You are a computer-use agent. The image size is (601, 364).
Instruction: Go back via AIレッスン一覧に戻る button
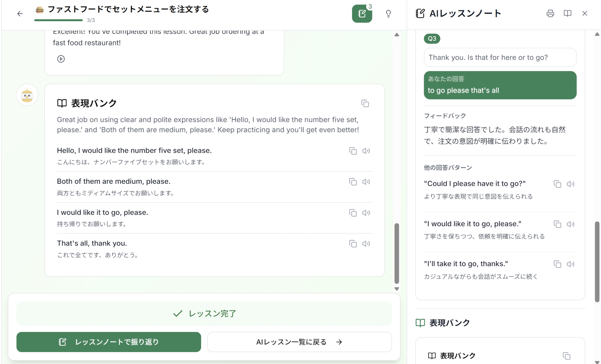(x=299, y=342)
